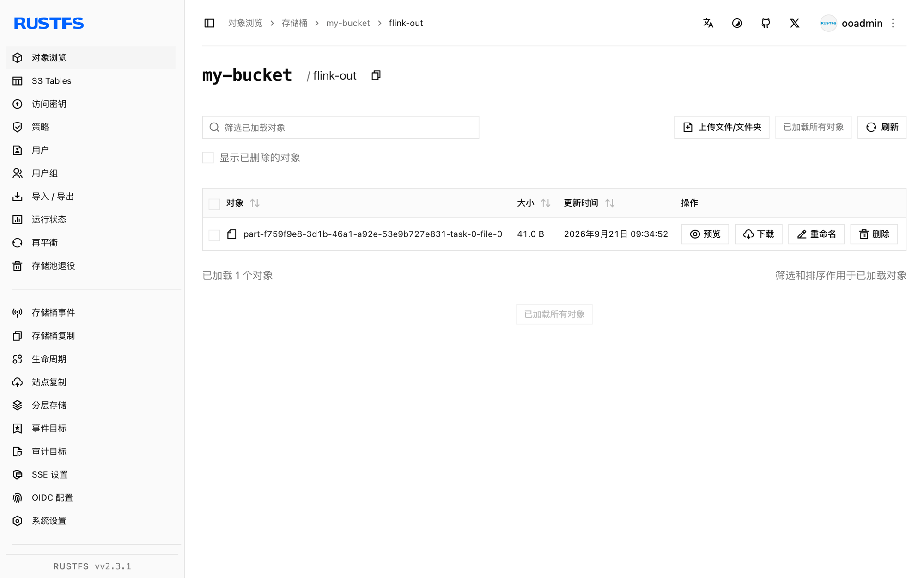The height and width of the screenshot is (578, 924).
Task: Switch the dark mode theme icon
Action: pyautogui.click(x=737, y=23)
